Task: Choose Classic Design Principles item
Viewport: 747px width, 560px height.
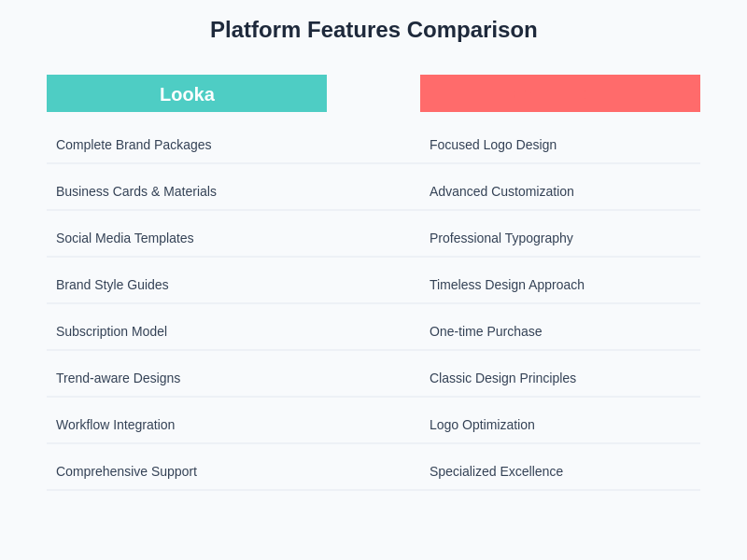Action: coord(502,378)
